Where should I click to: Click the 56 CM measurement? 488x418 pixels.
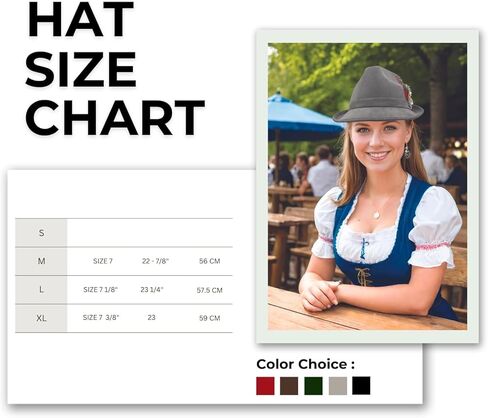tap(210, 261)
